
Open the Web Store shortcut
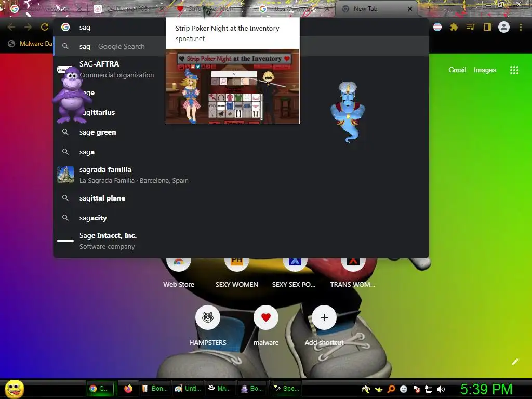pos(179,274)
